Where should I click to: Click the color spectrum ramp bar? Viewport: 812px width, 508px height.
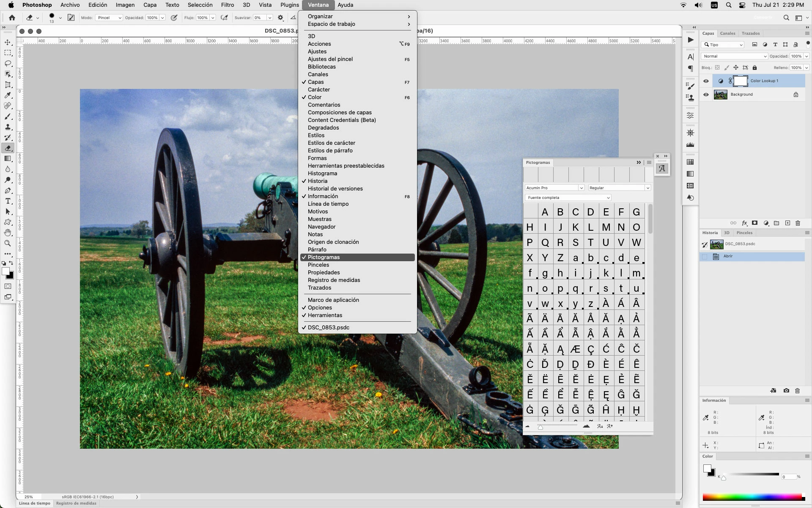click(752, 497)
